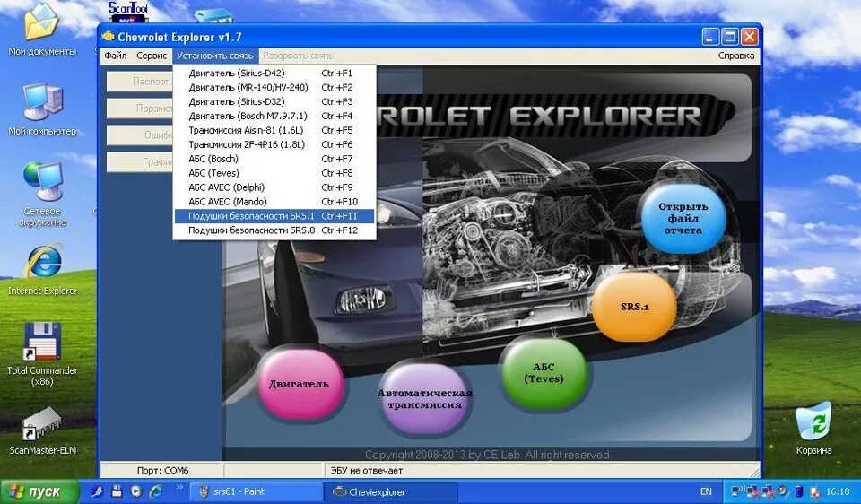Expand quick launch chevron on taskbar

click(179, 487)
